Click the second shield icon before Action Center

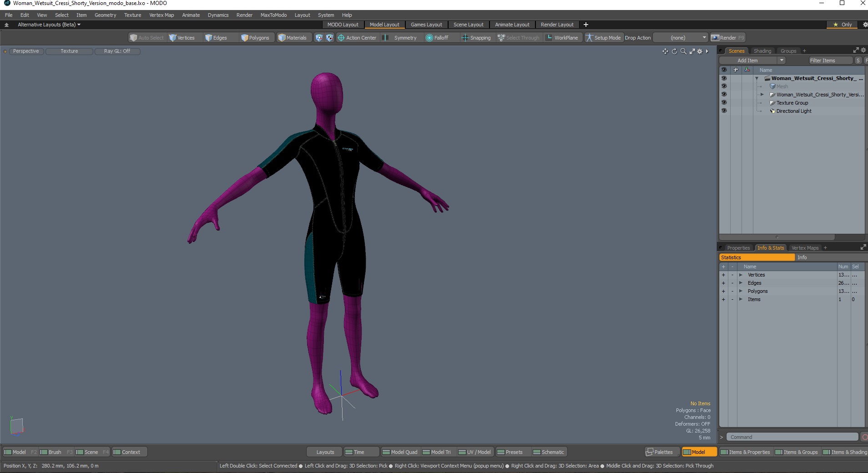point(329,38)
